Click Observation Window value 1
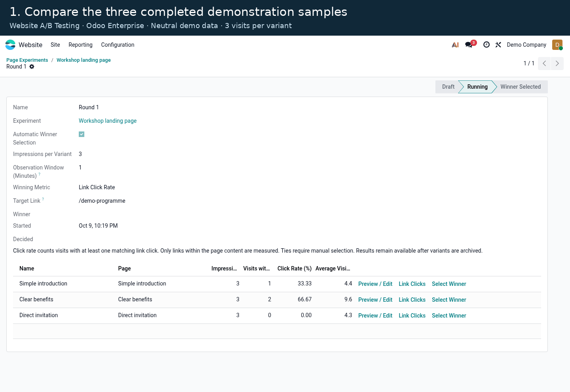 (80, 167)
